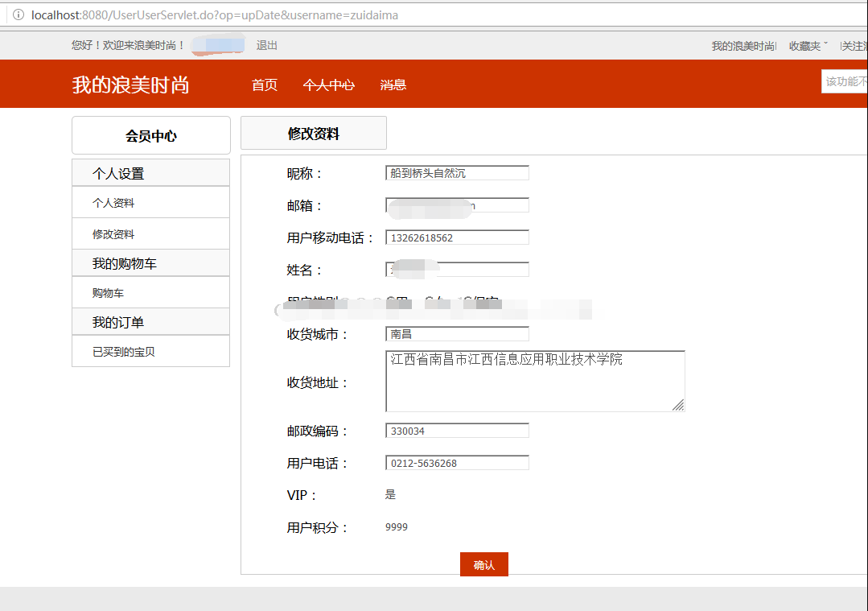The width and height of the screenshot is (868, 611).
Task: Select the 修改资料 tab heading
Action: [x=313, y=132]
